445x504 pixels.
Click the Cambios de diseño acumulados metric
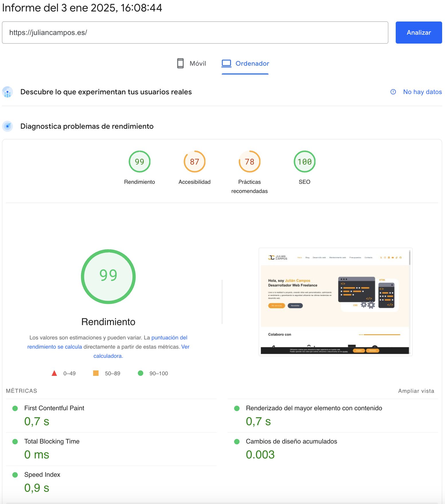tap(291, 441)
